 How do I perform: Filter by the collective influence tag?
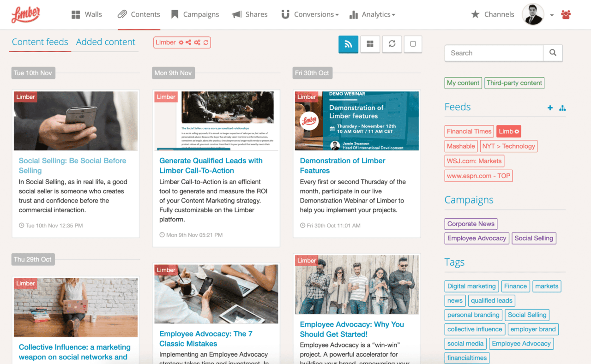click(x=475, y=329)
